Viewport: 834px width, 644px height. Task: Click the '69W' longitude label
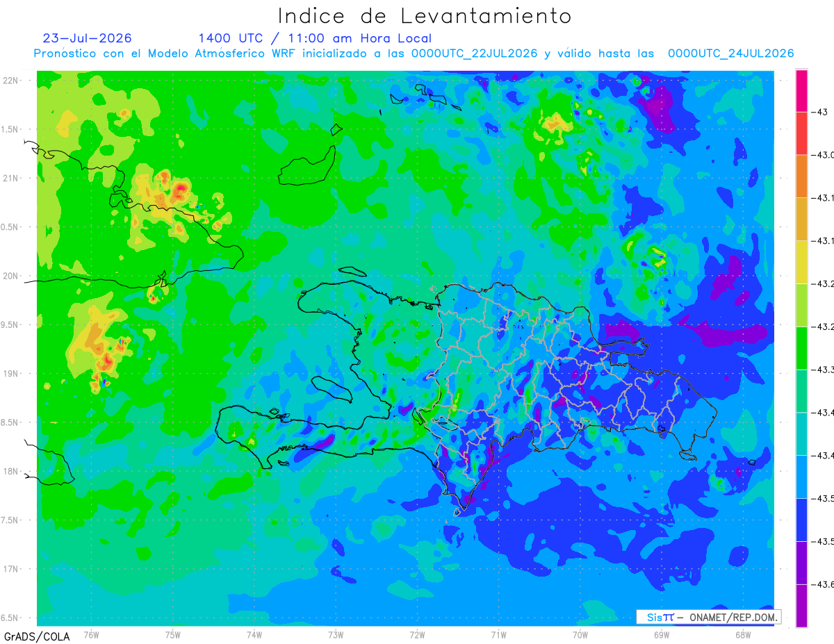[662, 635]
